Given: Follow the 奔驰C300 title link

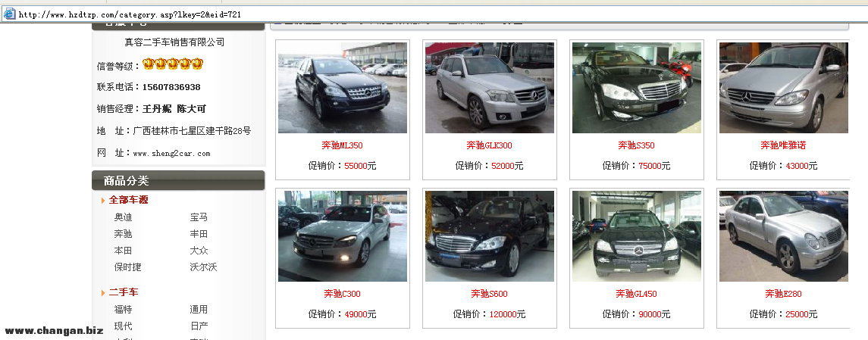Looking at the screenshot, I should tap(342, 294).
